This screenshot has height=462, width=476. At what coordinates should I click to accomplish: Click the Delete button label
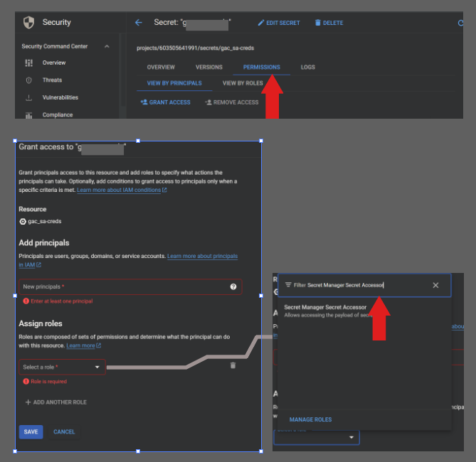point(333,23)
